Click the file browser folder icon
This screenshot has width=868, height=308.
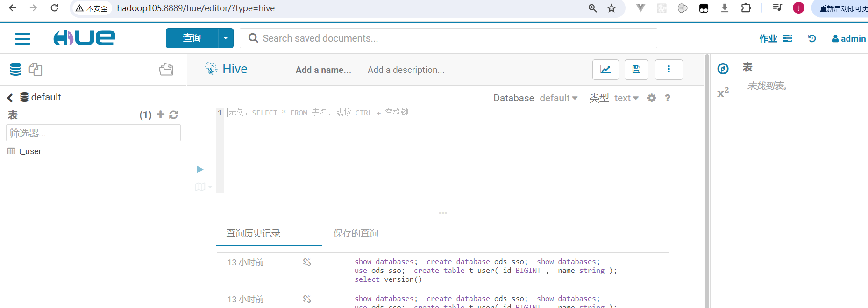166,70
